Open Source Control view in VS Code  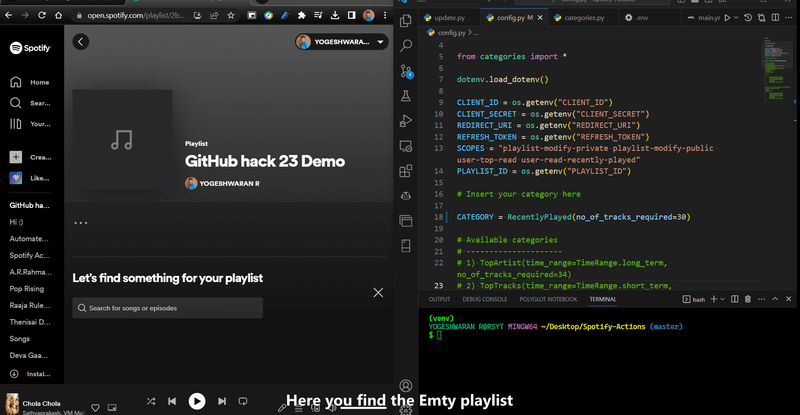tap(406, 71)
